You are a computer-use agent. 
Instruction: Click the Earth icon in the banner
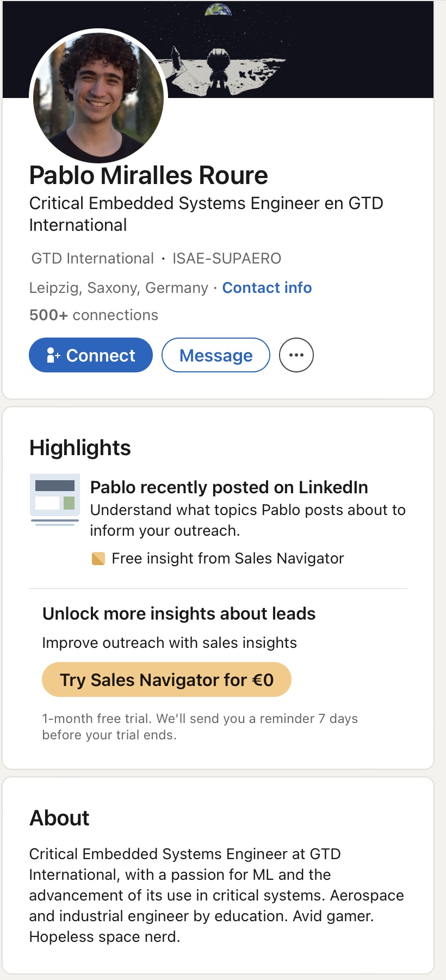(218, 9)
